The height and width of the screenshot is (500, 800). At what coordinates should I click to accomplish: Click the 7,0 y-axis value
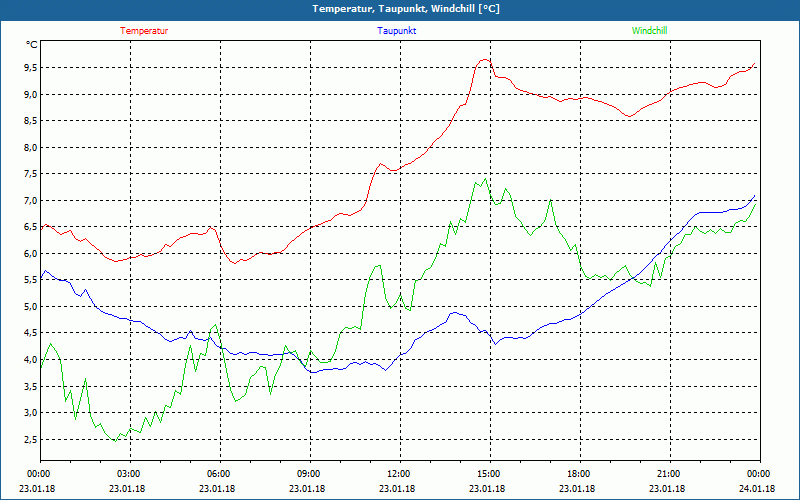coord(31,201)
